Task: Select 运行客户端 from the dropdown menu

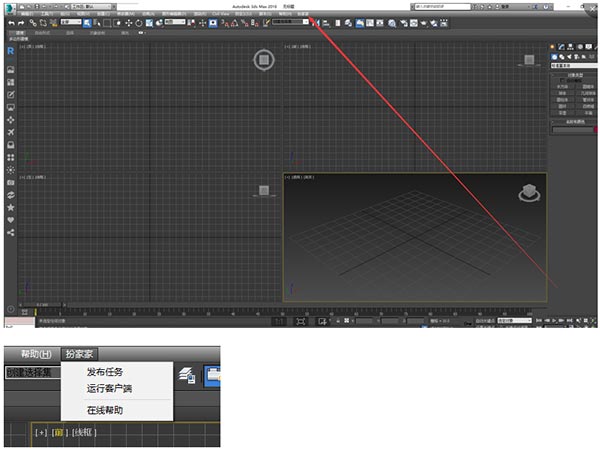Action: tap(109, 389)
